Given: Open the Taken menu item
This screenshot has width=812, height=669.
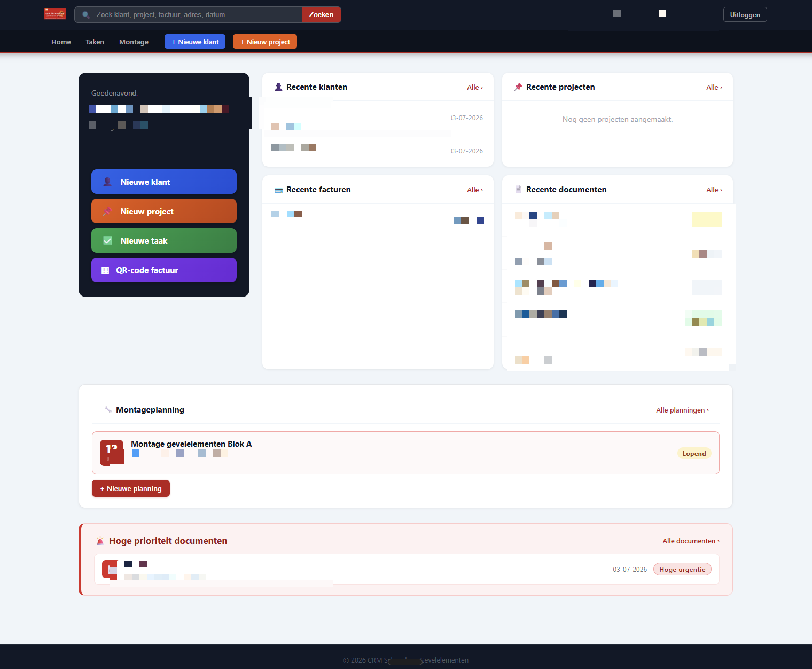Looking at the screenshot, I should pyautogui.click(x=95, y=42).
